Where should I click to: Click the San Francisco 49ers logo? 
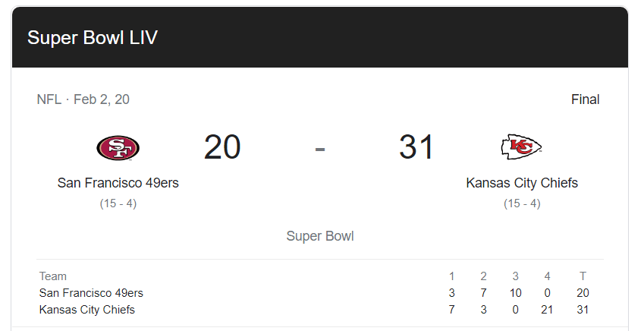click(x=118, y=147)
